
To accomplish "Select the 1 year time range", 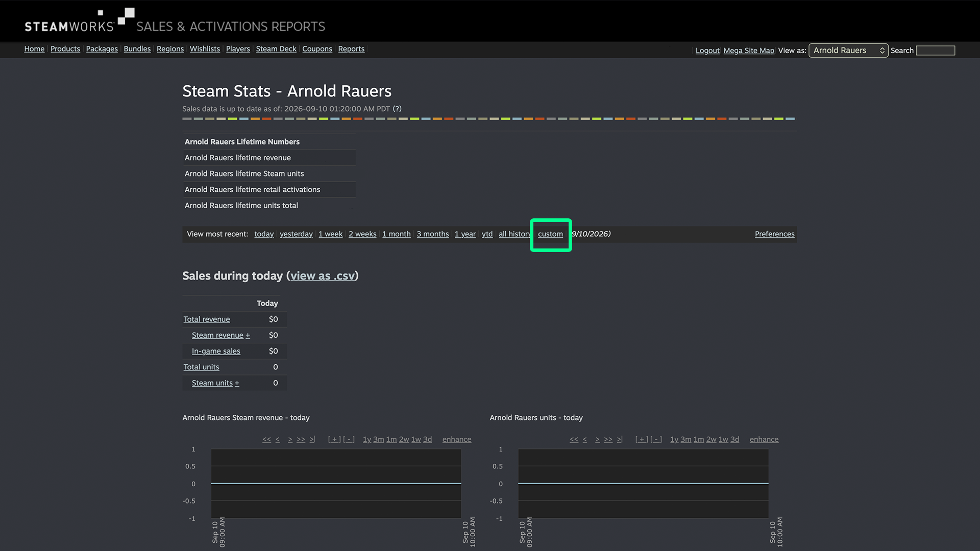I will (465, 234).
